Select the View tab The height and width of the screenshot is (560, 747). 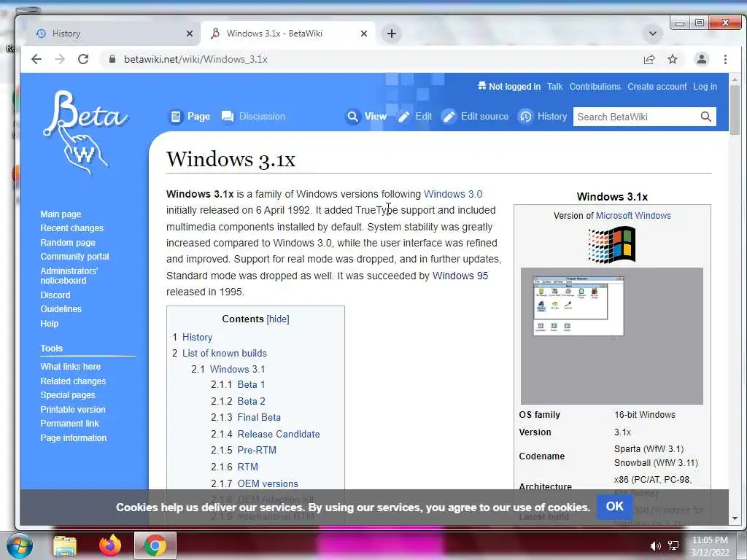point(366,116)
